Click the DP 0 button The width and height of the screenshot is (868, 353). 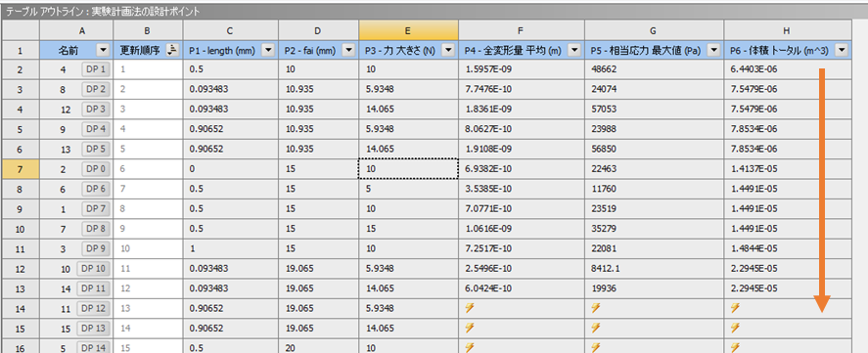pyautogui.click(x=96, y=169)
